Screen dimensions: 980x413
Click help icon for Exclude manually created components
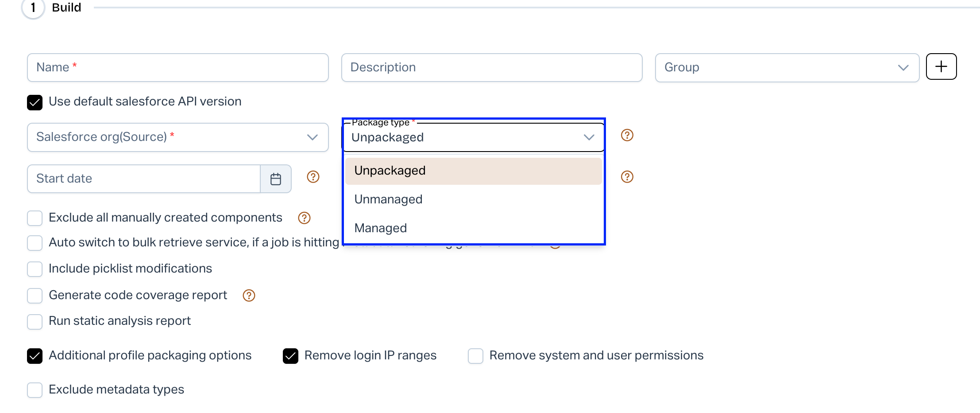coord(304,218)
